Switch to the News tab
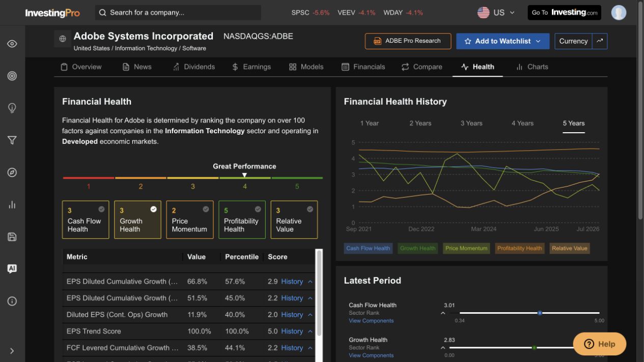The width and height of the screenshot is (644, 362). pos(137,67)
